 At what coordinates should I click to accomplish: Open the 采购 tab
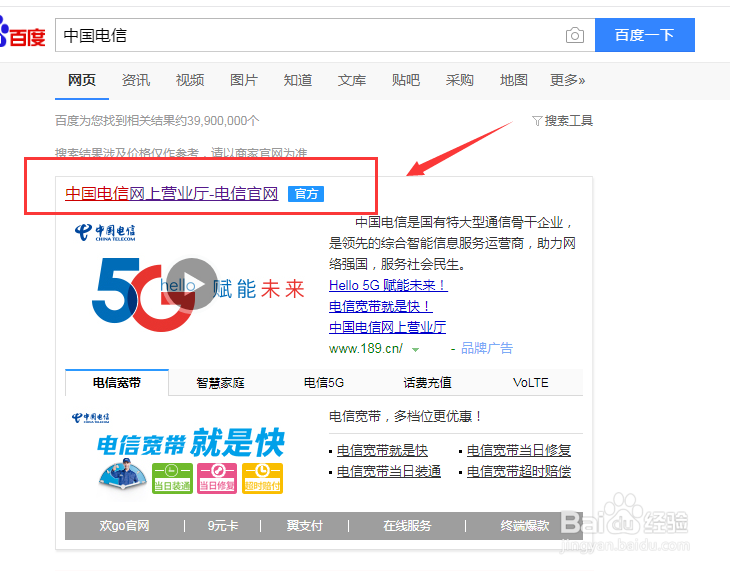(x=460, y=80)
